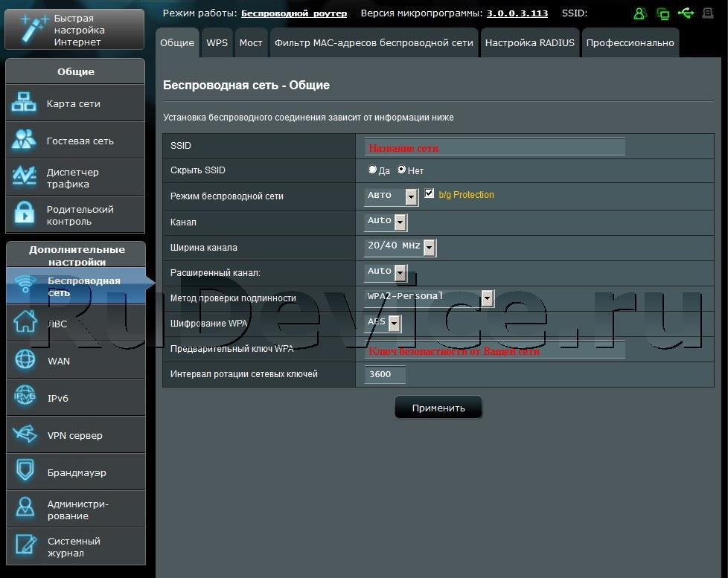Click the Беспроводной роутер mode link
Viewport: 728px width, 578px height.
point(294,13)
